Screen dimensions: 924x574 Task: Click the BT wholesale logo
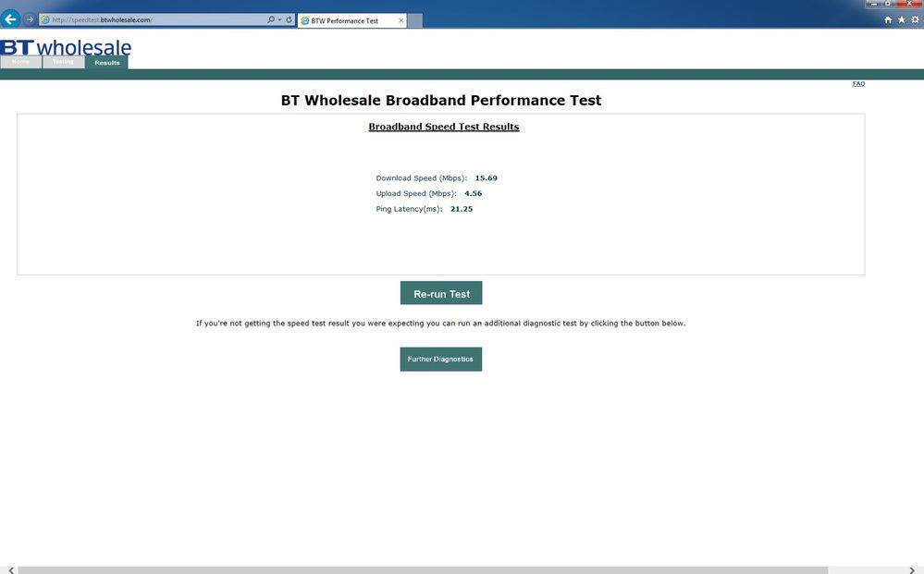coord(66,48)
